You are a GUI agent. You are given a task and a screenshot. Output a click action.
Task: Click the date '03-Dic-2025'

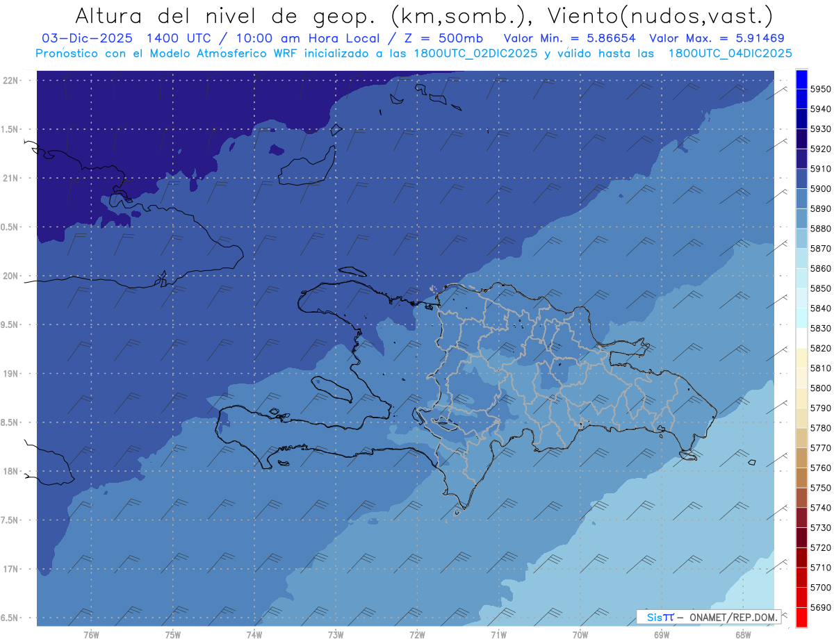(88, 38)
